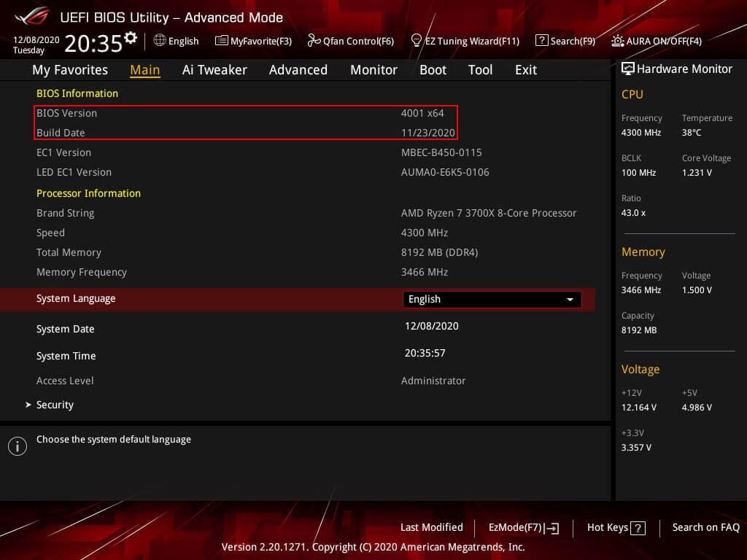Click the Access Level value Administrator

433,381
